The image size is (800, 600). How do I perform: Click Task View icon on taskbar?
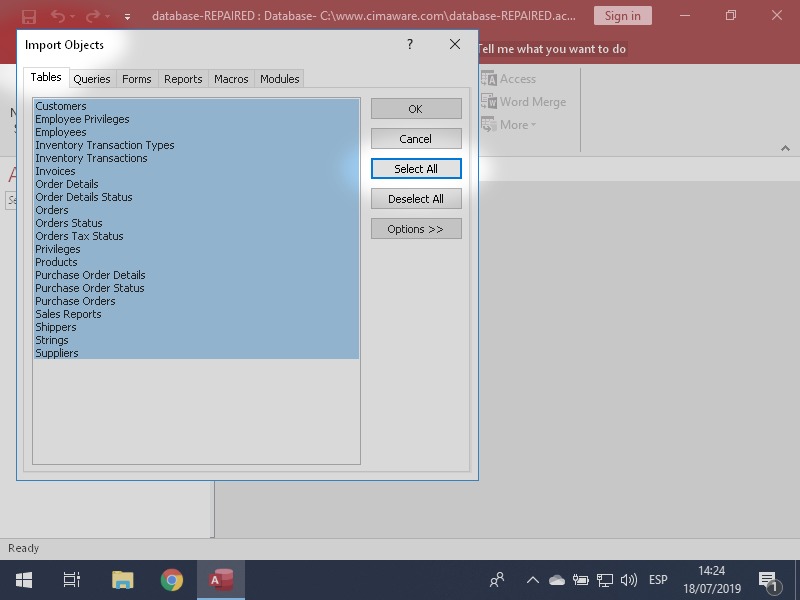[x=72, y=580]
